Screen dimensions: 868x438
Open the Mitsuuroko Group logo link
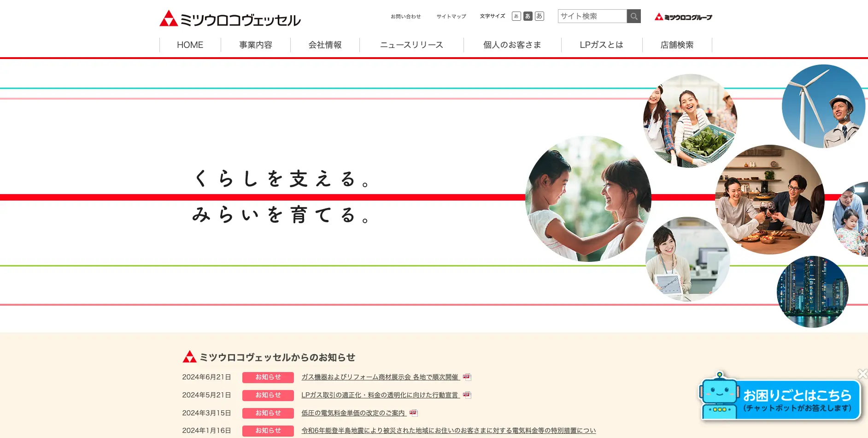683,17
